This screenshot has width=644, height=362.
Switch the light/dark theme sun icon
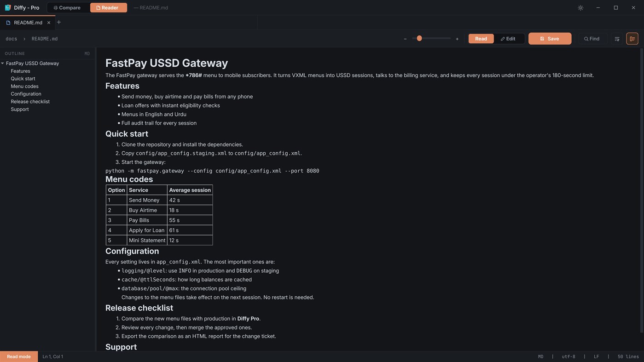[580, 8]
